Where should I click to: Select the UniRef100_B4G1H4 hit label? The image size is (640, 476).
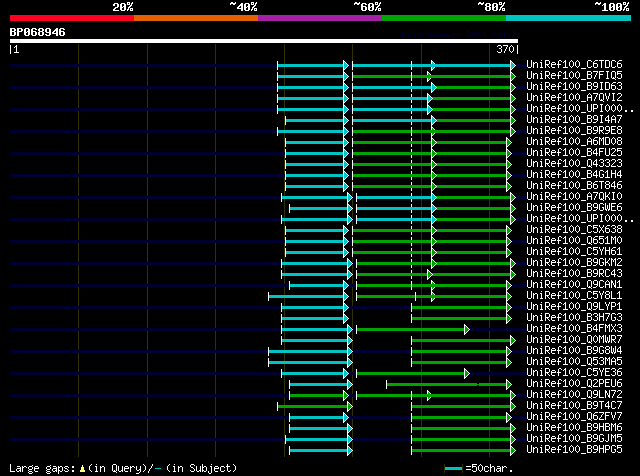click(574, 175)
